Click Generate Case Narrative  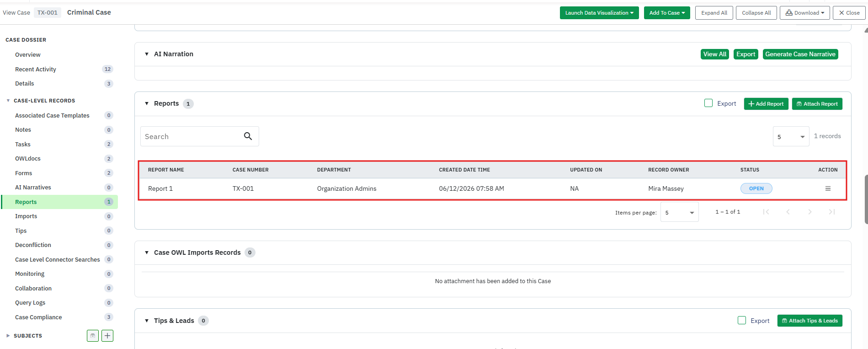[800, 54]
